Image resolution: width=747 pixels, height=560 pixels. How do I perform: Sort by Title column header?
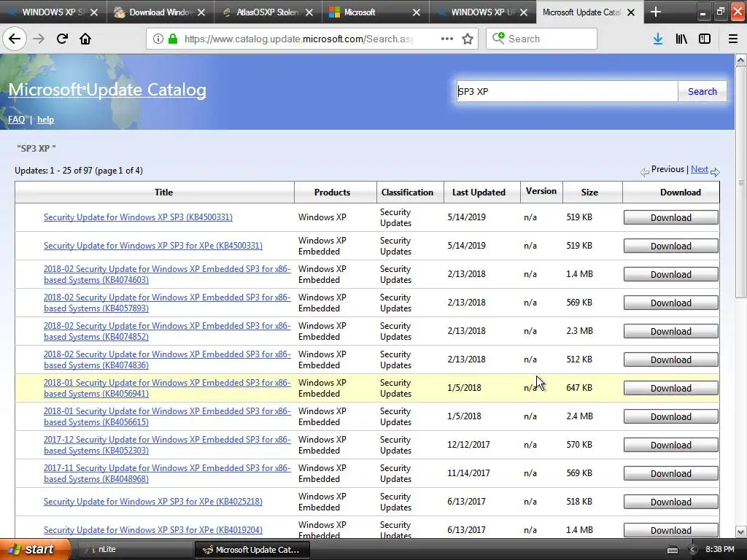tap(164, 192)
